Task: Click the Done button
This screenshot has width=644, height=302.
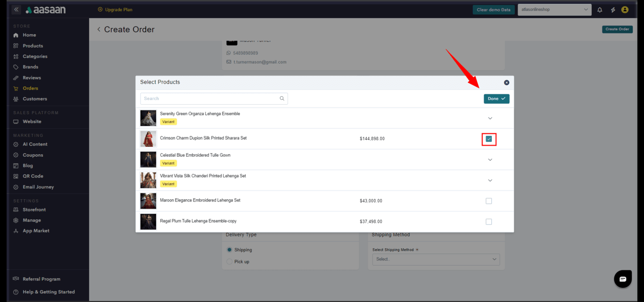Action: pos(496,99)
